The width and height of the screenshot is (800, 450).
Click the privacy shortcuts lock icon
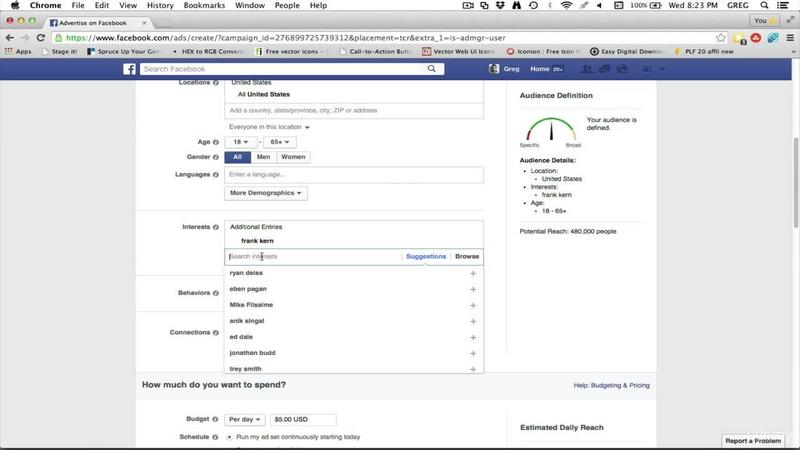click(647, 69)
